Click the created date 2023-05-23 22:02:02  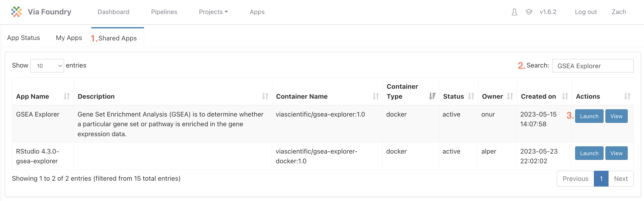(539, 156)
